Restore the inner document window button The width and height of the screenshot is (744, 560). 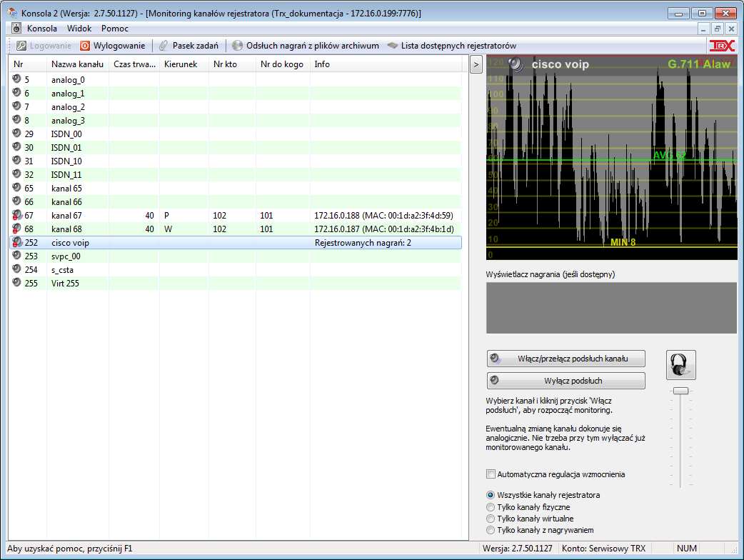(718, 29)
